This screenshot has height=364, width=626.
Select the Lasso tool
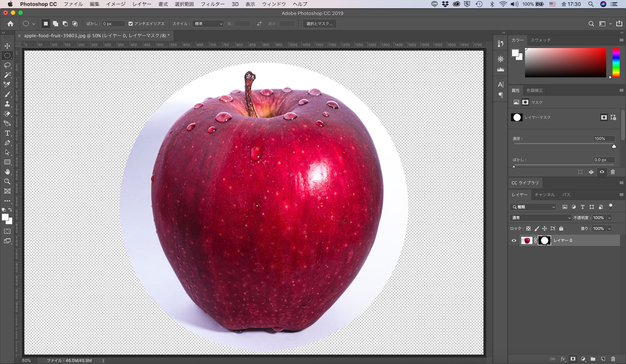pos(7,66)
